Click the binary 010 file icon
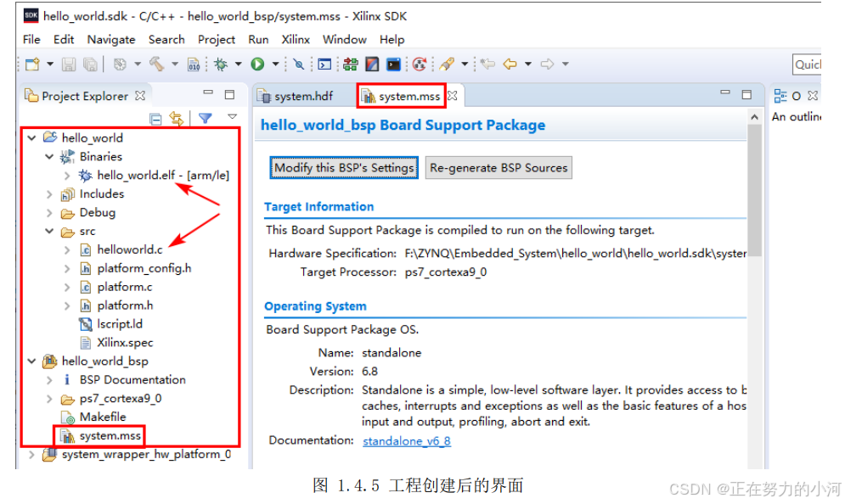This screenshot has width=845, height=504. [194, 64]
